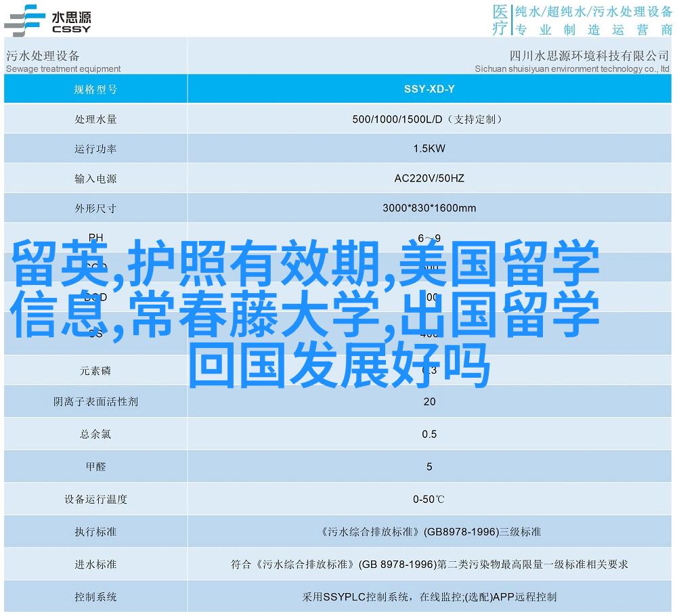Click the 规格型号 header cell
Viewport: 677px width, 616px height.
click(x=95, y=89)
